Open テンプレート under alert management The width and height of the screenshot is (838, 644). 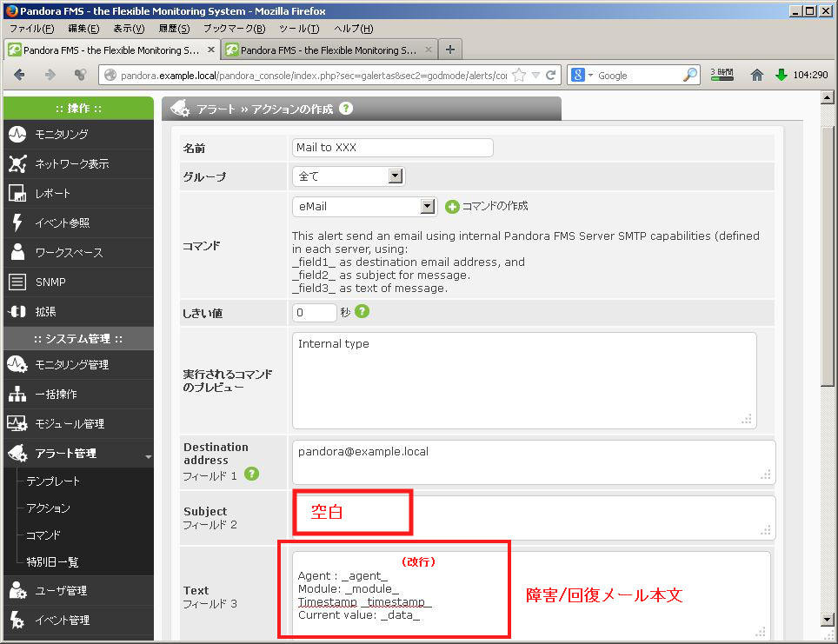click(53, 481)
